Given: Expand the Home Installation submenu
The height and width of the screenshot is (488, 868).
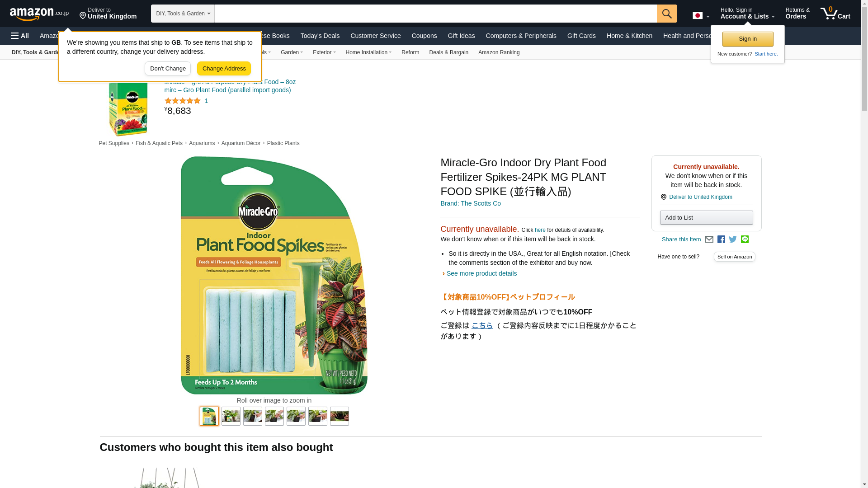Looking at the screenshot, I should pyautogui.click(x=368, y=52).
